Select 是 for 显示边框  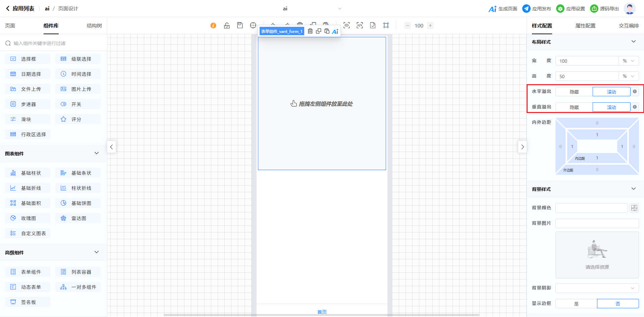[x=576, y=304]
